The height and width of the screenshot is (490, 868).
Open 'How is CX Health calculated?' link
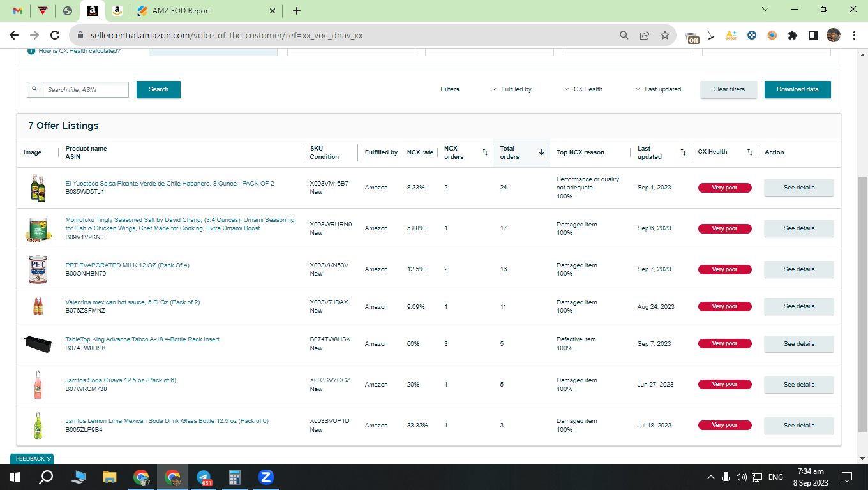(80, 51)
